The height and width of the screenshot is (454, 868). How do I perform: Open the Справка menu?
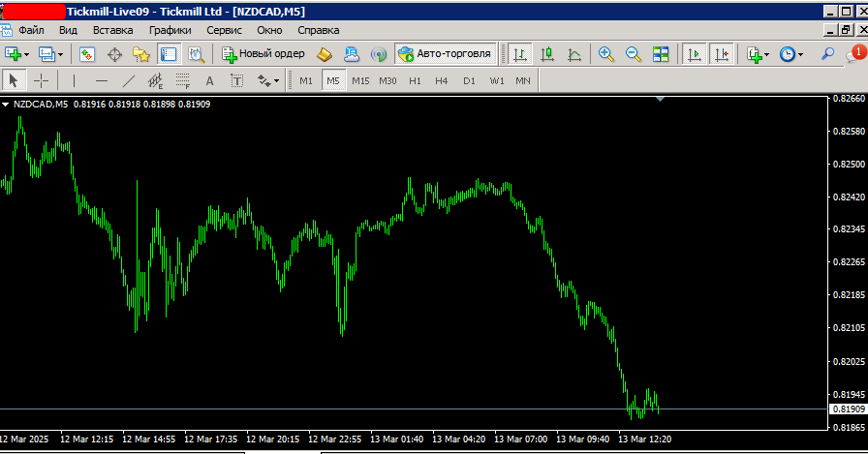[319, 30]
